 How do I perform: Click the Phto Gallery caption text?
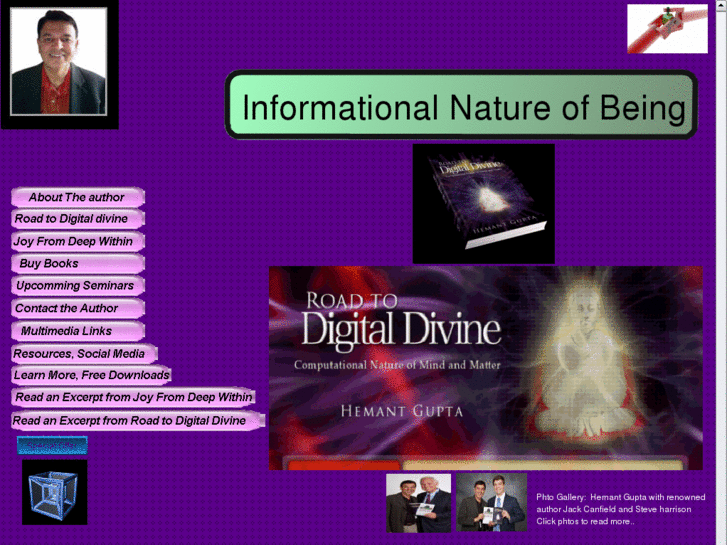click(x=620, y=509)
